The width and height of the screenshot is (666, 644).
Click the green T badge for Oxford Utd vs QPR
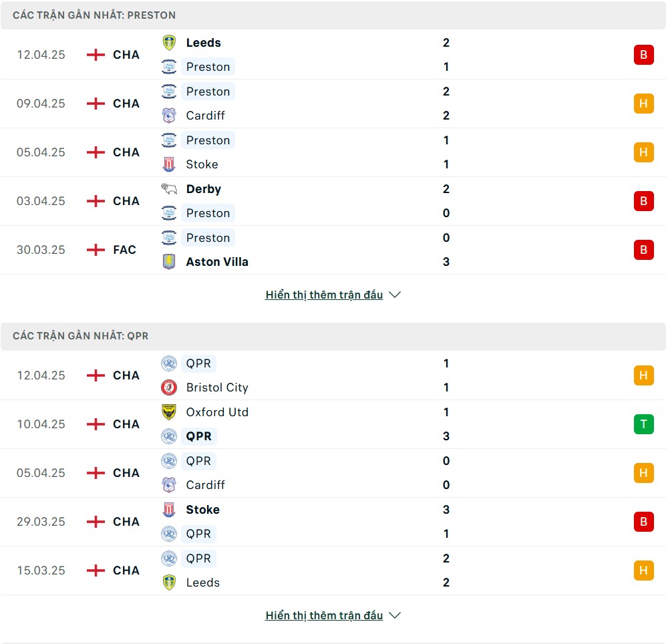(x=643, y=424)
